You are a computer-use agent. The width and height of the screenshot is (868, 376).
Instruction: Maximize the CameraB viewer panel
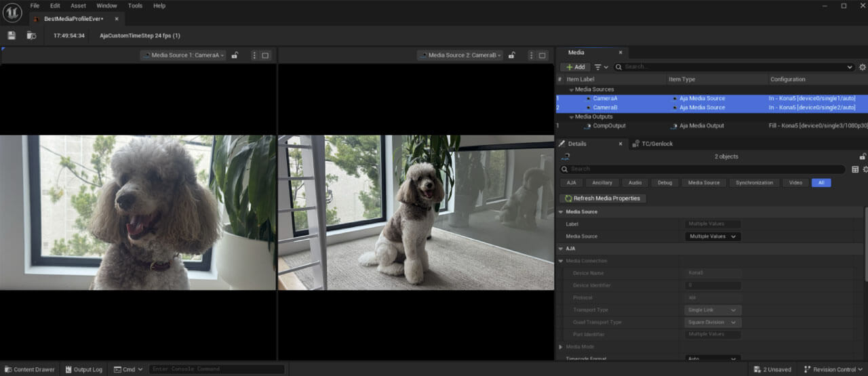[x=542, y=56]
